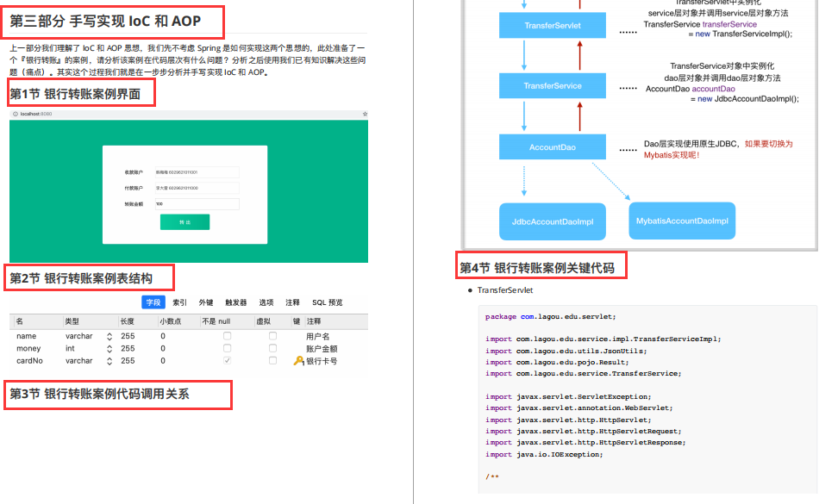The width and height of the screenshot is (838, 504).
Task: Click the TransferServlet box in the diagram
Action: (552, 26)
